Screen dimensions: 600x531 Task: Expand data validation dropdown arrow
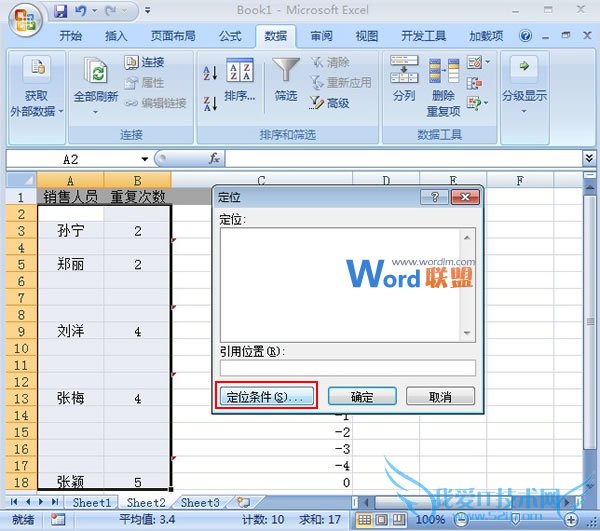(488, 62)
